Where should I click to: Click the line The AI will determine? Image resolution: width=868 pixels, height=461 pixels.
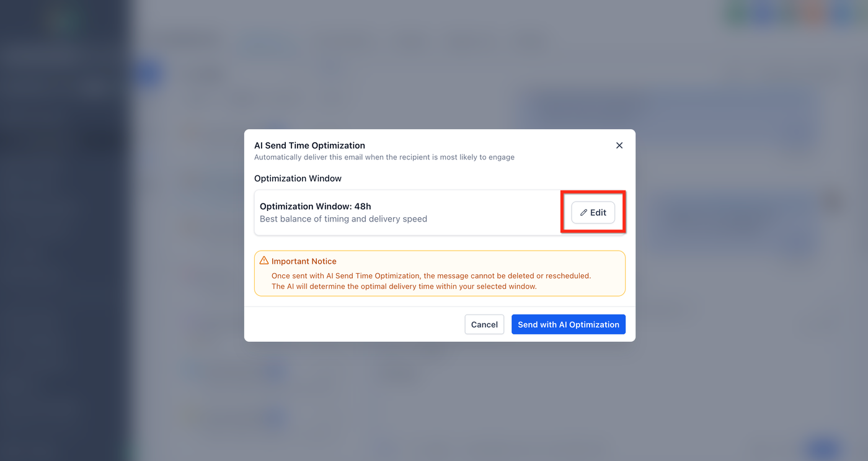point(404,287)
